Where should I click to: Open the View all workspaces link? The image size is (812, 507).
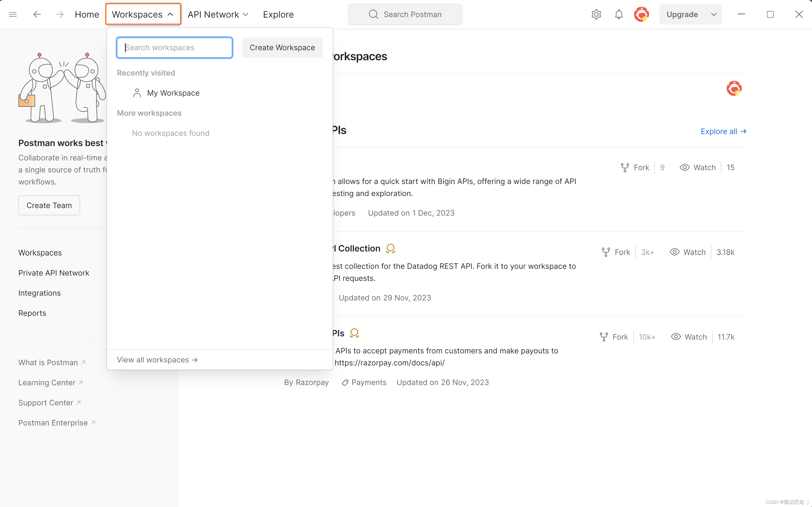click(x=157, y=360)
